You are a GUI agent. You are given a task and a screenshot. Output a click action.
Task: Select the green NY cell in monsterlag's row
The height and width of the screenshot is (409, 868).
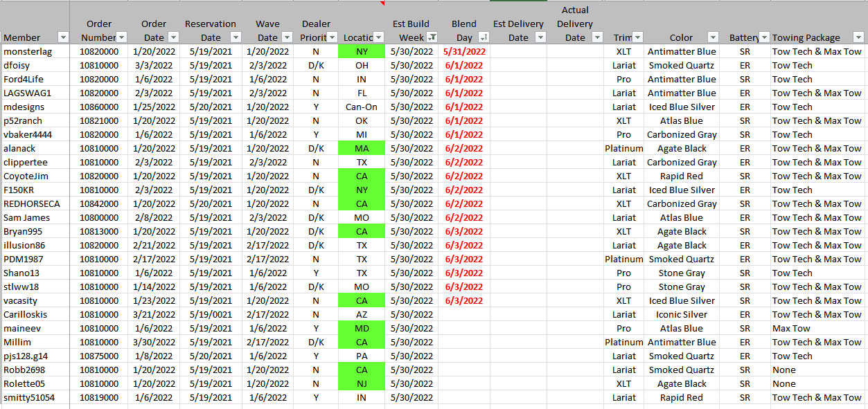click(x=362, y=51)
